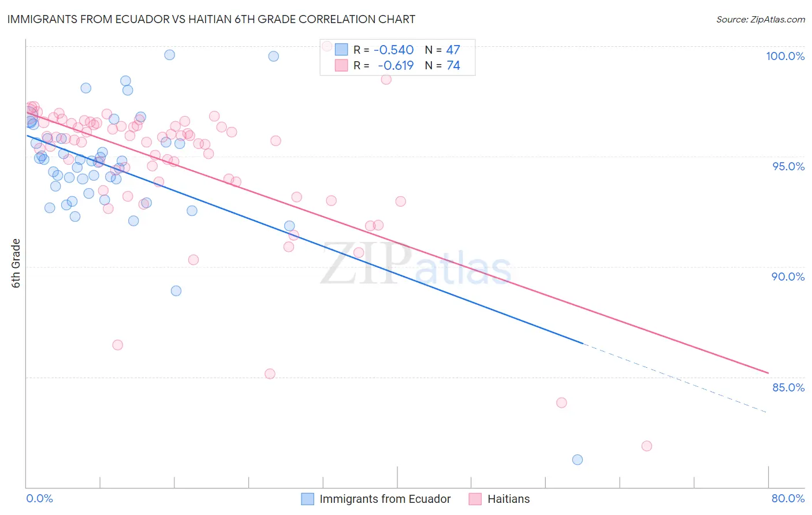Screen dimensions: 812x515
Task: Select the Haitians legend label
Action: (x=508, y=499)
